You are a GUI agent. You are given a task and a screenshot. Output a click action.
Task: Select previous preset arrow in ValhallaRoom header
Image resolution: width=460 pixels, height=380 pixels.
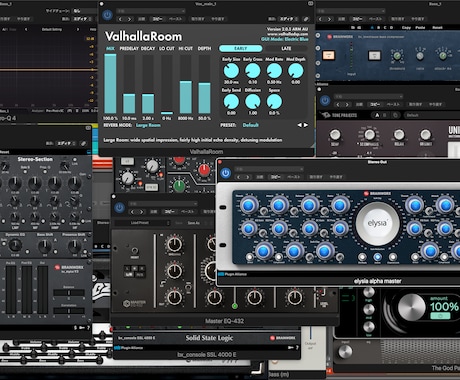click(121, 19)
